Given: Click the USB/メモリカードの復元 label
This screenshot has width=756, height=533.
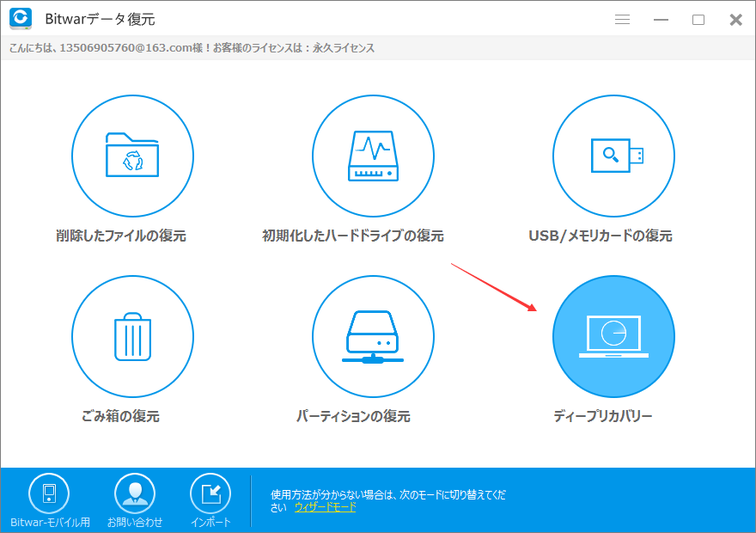Looking at the screenshot, I should [x=601, y=236].
